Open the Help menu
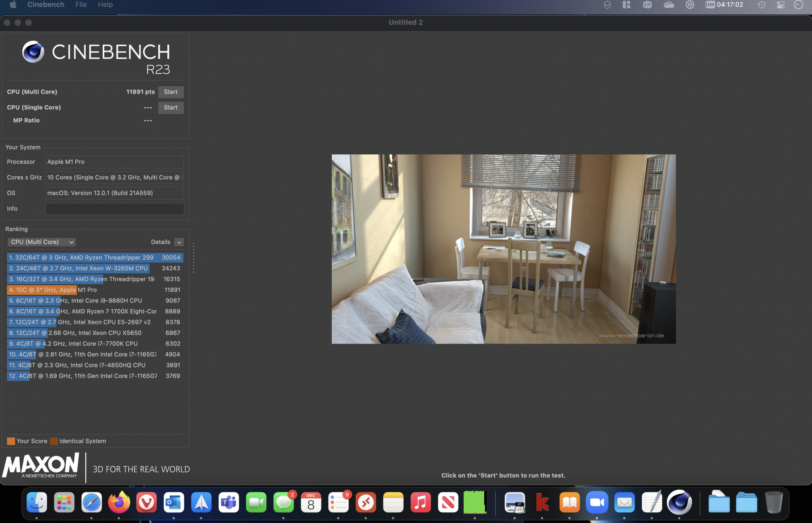The image size is (812, 523). 105,4
